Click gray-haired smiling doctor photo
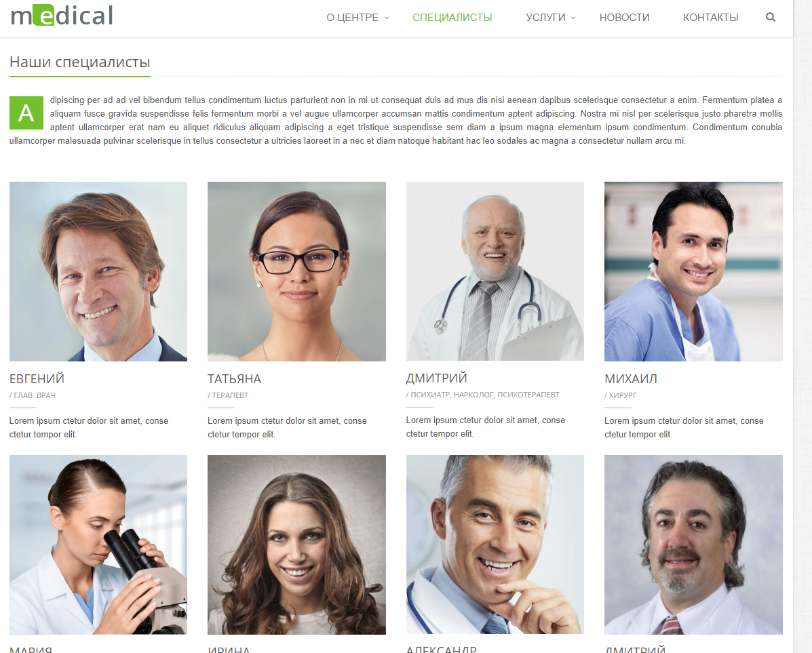The image size is (812, 653). (x=495, y=545)
